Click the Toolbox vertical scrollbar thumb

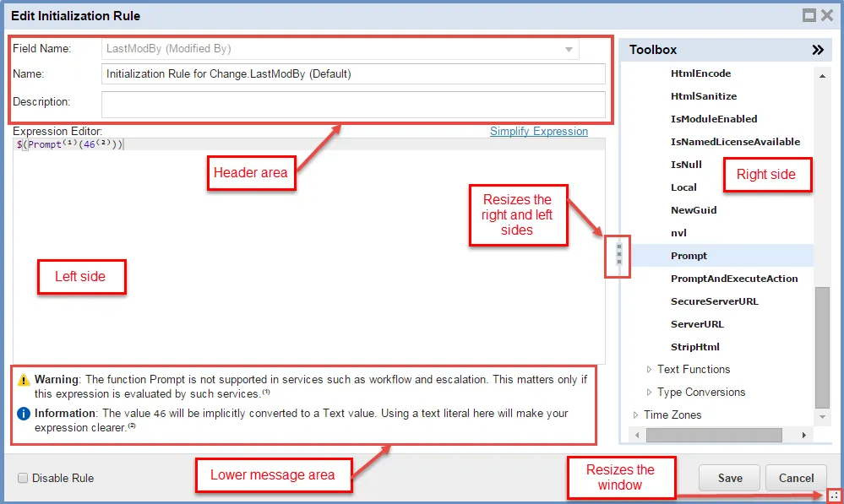click(822, 348)
